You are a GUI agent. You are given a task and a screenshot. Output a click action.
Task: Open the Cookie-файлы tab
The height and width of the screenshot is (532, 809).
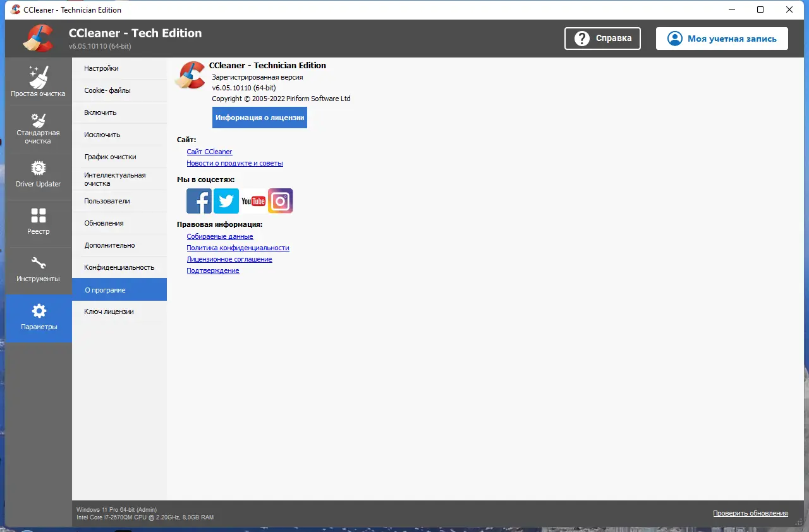coord(119,90)
